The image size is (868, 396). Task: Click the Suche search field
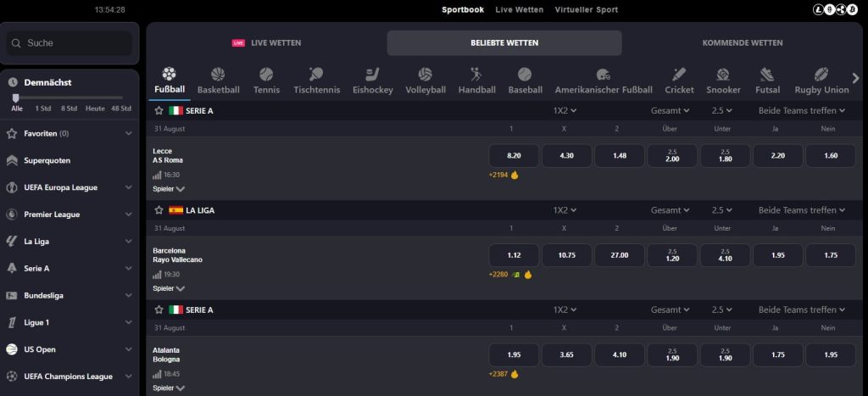70,43
